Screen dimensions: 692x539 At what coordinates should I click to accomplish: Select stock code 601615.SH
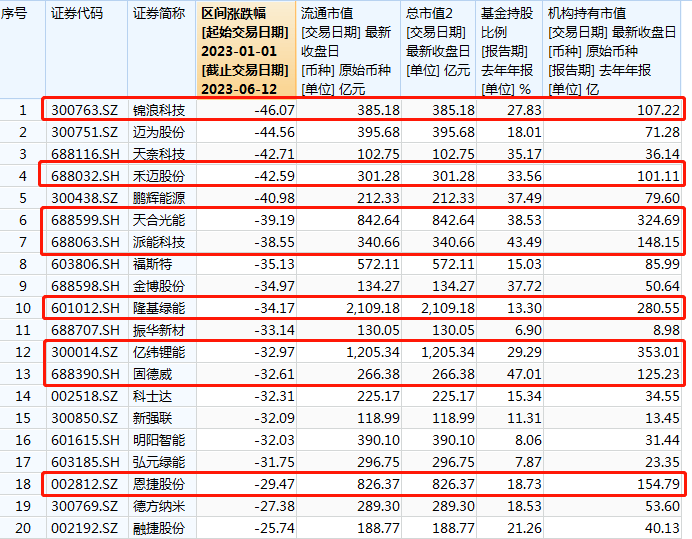tap(85, 440)
